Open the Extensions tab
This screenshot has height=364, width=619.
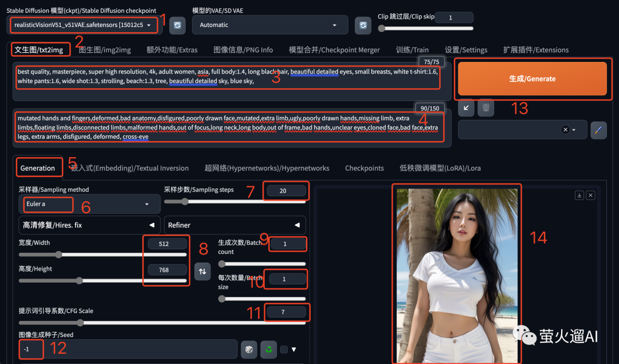tap(536, 50)
